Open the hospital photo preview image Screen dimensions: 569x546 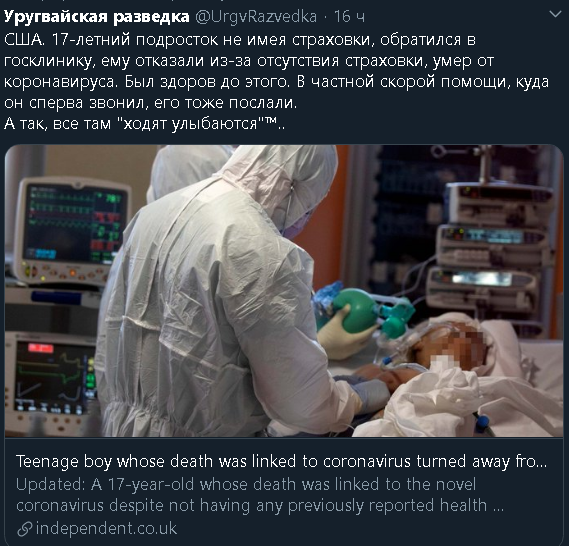pos(284,291)
